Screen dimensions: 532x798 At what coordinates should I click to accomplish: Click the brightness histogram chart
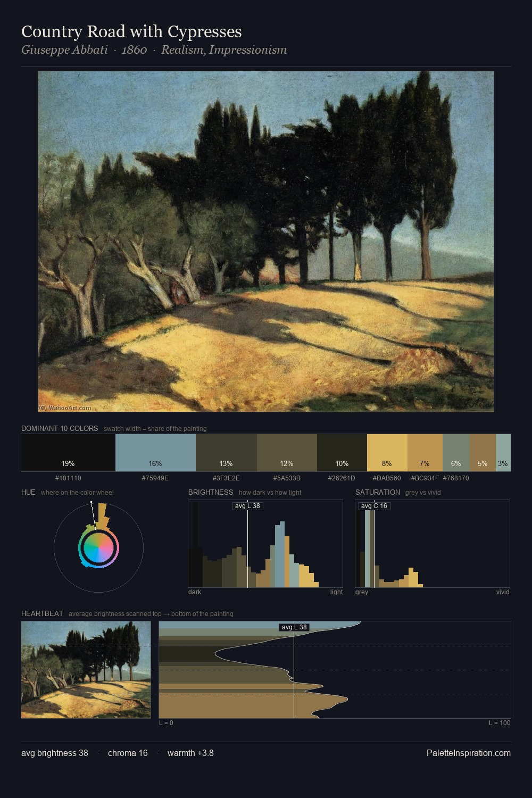pos(265,544)
